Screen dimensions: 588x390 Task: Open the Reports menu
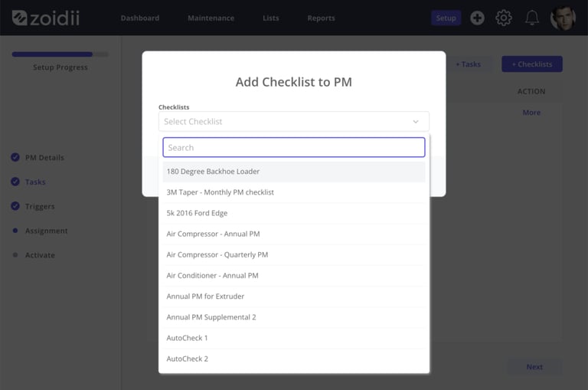click(x=321, y=18)
